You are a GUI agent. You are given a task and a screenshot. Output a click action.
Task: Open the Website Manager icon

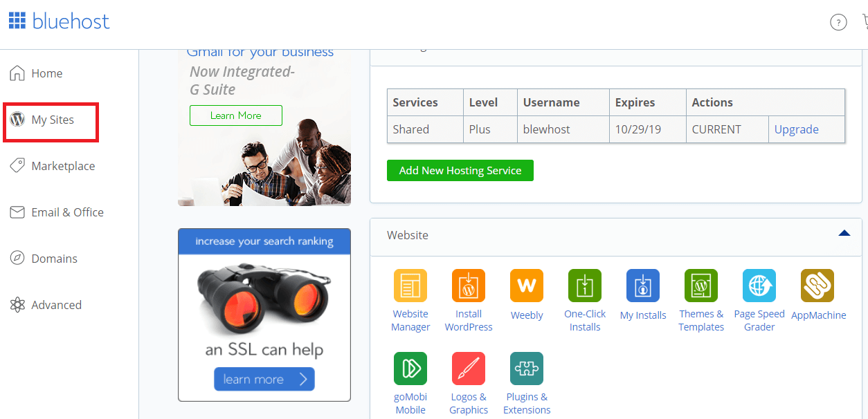click(410, 286)
